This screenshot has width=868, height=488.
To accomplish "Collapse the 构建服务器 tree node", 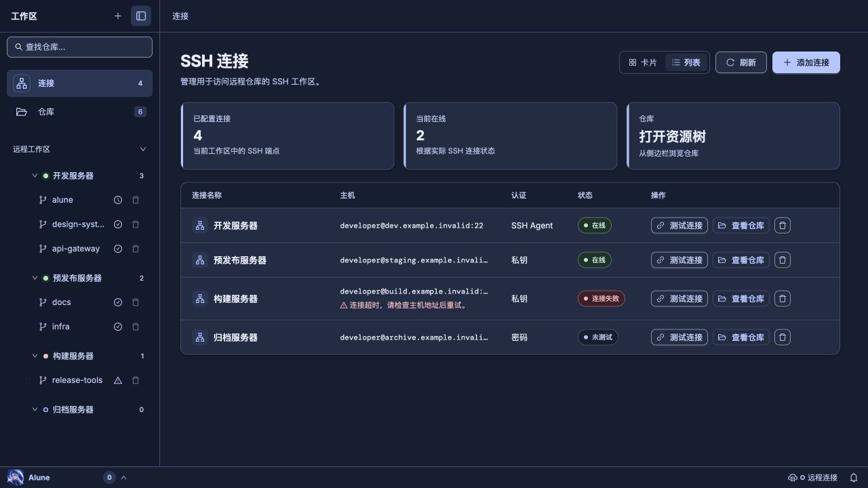I will pyautogui.click(x=35, y=356).
